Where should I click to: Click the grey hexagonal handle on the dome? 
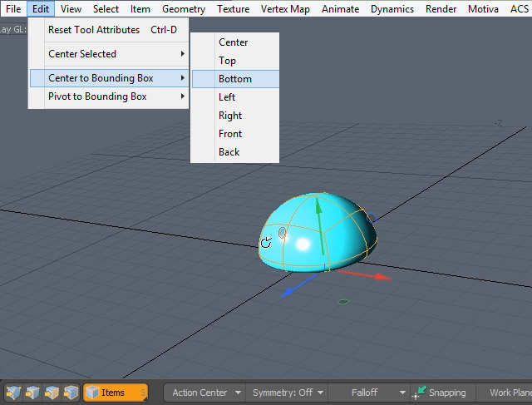click(282, 233)
